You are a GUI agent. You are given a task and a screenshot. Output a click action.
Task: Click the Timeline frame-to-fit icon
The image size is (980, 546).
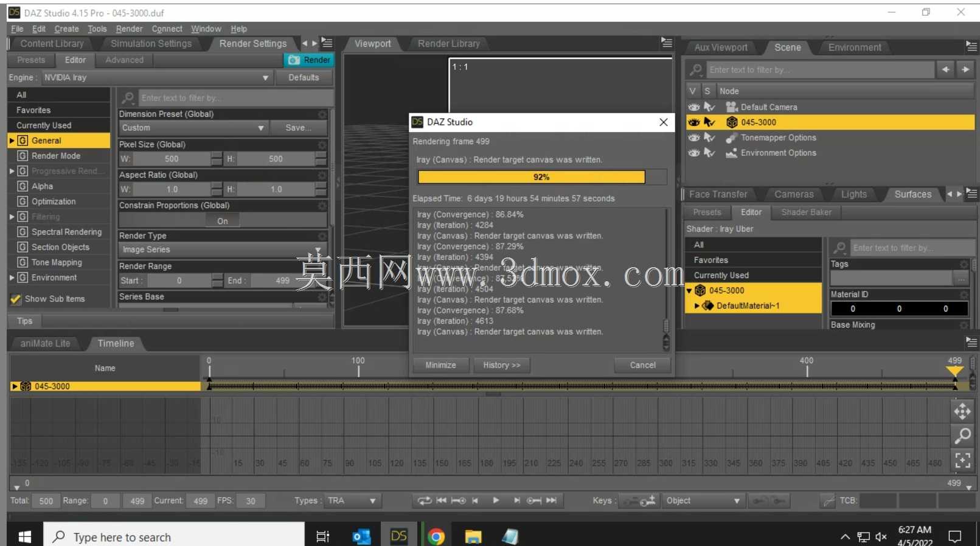pyautogui.click(x=962, y=460)
